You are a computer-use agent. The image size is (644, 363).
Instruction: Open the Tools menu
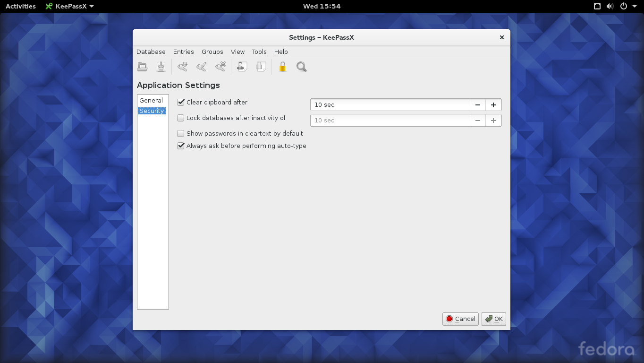(x=259, y=52)
